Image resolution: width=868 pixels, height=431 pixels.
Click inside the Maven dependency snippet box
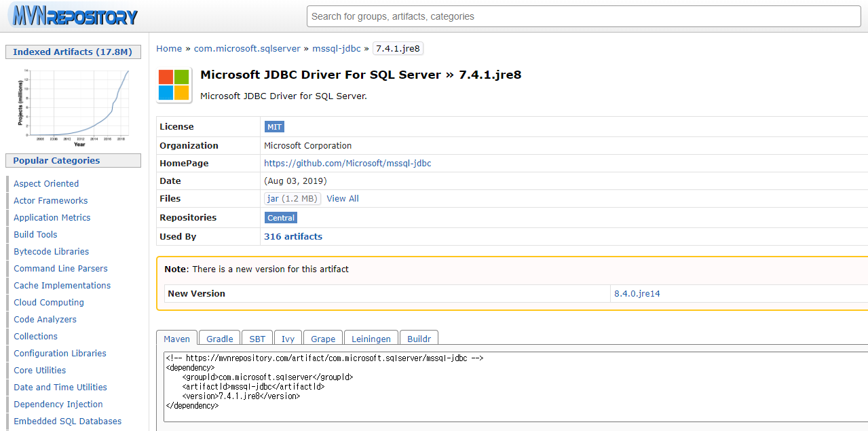(x=516, y=387)
